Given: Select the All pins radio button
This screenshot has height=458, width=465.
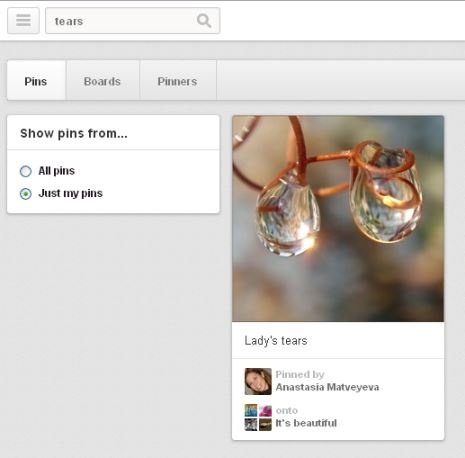Looking at the screenshot, I should (26, 171).
